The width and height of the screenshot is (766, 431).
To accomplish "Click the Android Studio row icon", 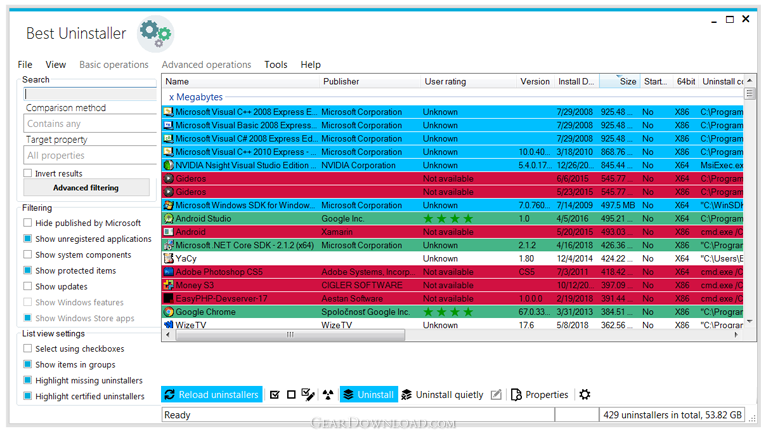I will (x=169, y=218).
